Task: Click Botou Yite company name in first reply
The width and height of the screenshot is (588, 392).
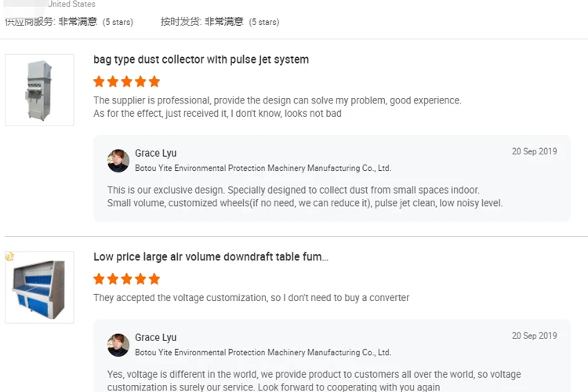Action: (263, 168)
